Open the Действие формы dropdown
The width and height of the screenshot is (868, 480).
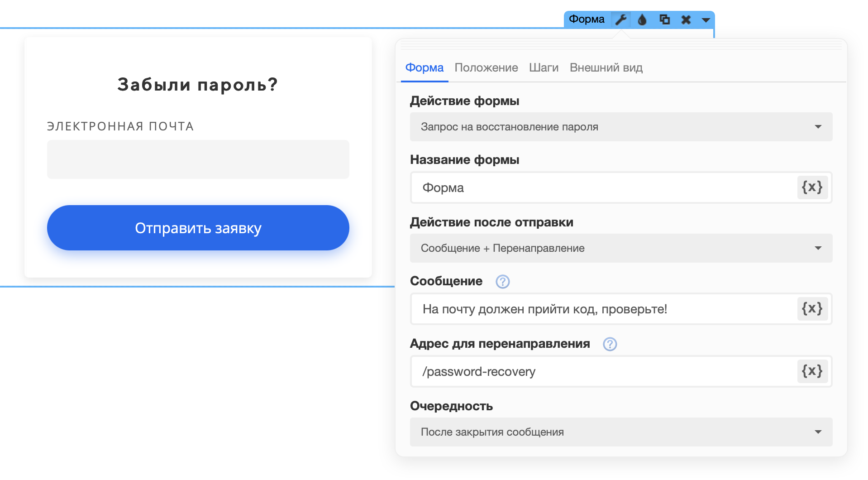[x=621, y=127]
